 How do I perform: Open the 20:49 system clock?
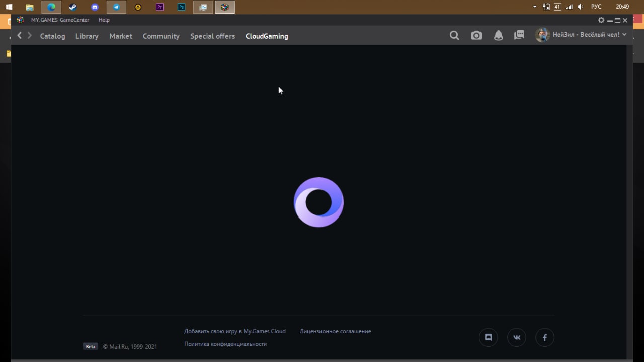click(x=622, y=7)
